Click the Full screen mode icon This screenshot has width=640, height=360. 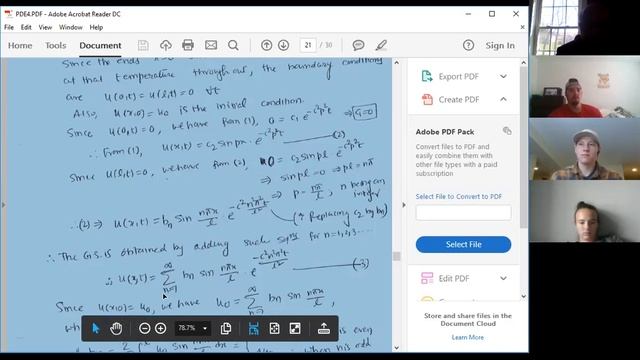tap(295, 328)
